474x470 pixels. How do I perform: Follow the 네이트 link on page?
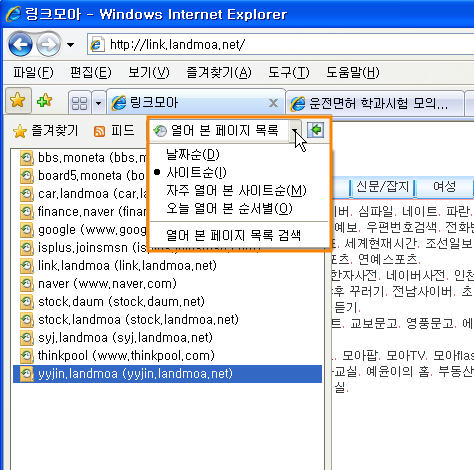419,211
